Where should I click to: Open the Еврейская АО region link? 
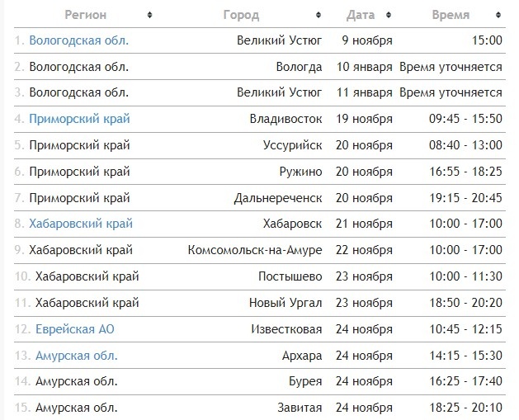(x=75, y=329)
